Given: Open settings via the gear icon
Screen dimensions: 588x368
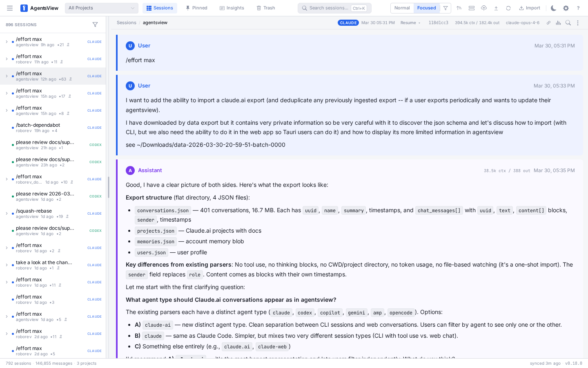Looking at the screenshot, I should tap(566, 8).
